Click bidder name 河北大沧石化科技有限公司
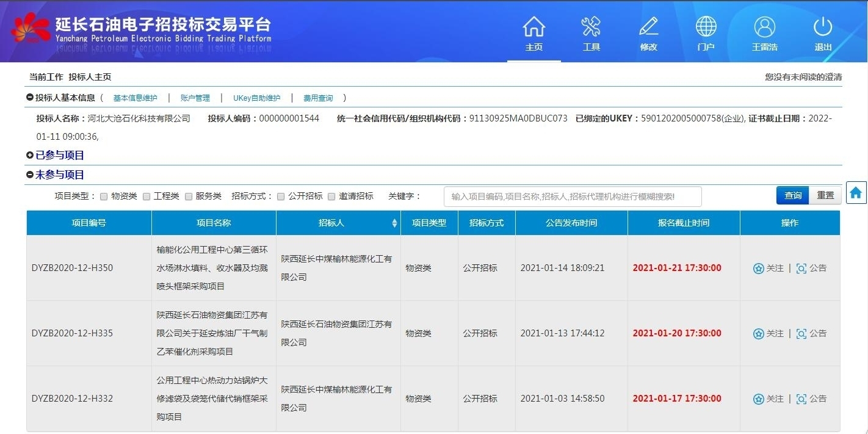Screen dimensions: 868x434 139,118
